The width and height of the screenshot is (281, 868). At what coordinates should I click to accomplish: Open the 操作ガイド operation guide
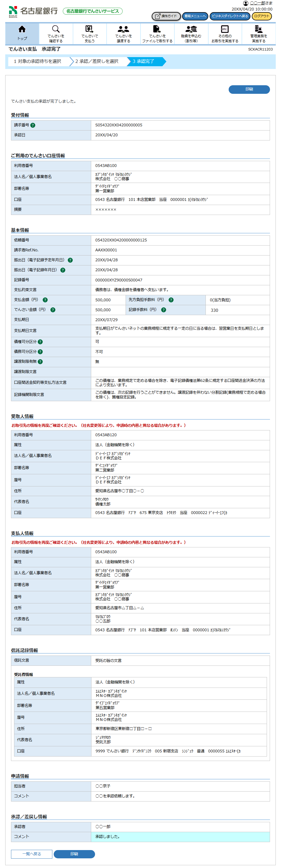[166, 16]
